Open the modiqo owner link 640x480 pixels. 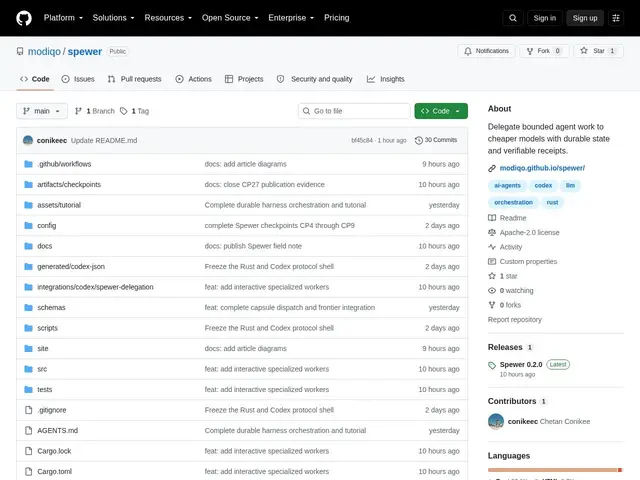(x=44, y=51)
